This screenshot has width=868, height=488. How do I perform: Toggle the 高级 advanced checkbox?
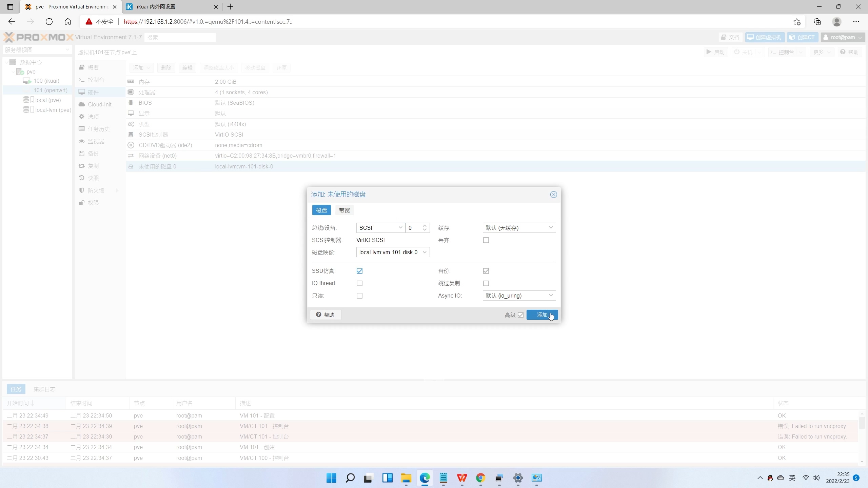click(520, 315)
